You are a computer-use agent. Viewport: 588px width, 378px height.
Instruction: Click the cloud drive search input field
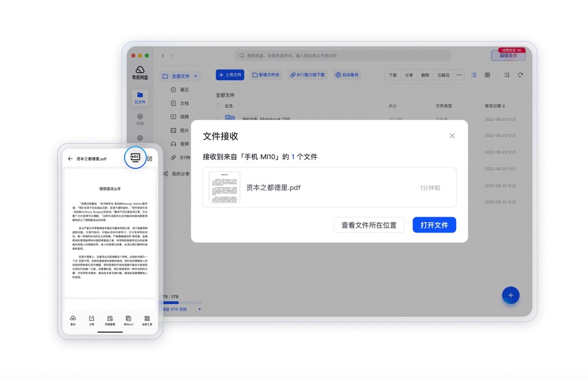coord(343,56)
